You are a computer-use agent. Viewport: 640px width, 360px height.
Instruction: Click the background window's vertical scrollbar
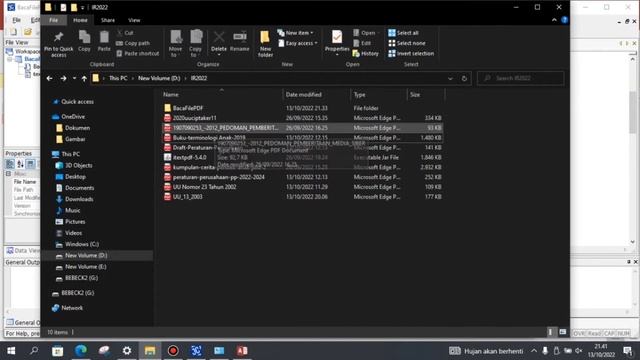[633, 150]
